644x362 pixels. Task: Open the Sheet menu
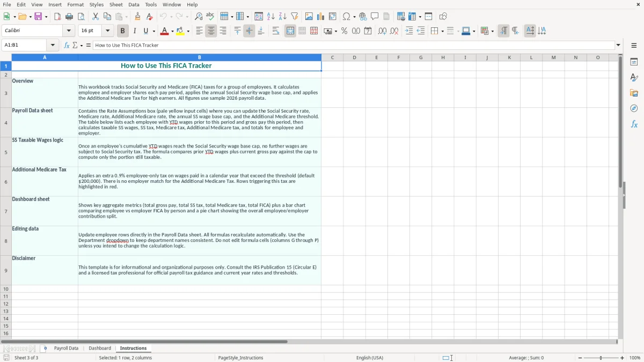(x=116, y=4)
